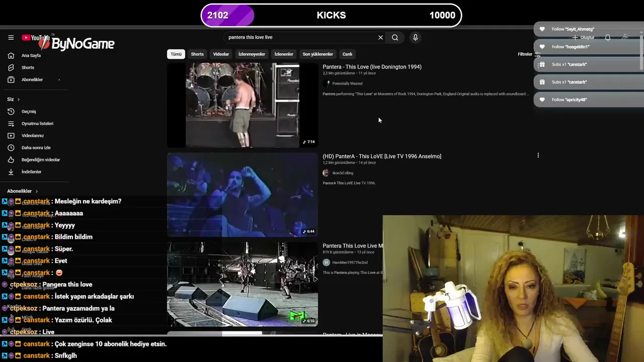Image resolution: width=644 pixels, height=362 pixels.
Task: Select the Son yüklenenler filter chip
Action: pyautogui.click(x=317, y=54)
